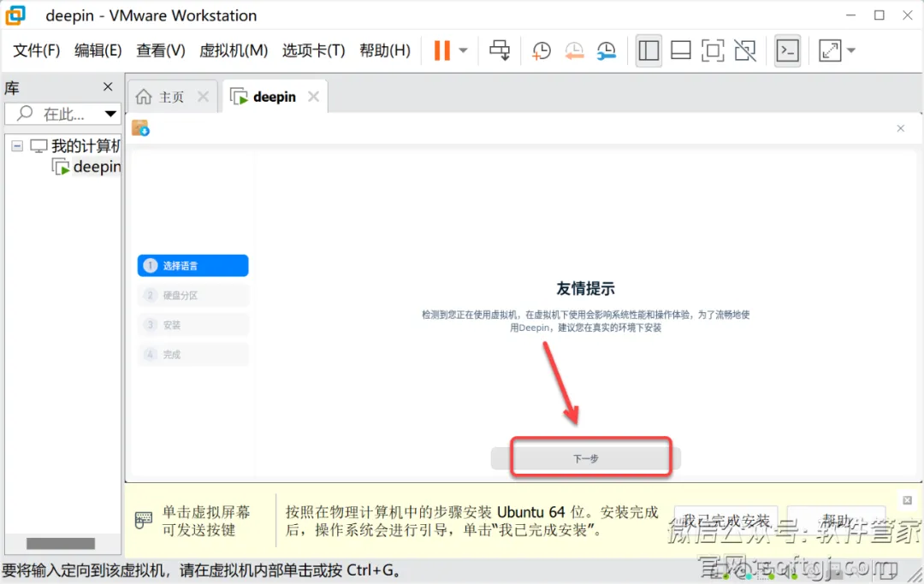The width and height of the screenshot is (924, 584).
Task: Close the 主页 tab
Action: [204, 97]
